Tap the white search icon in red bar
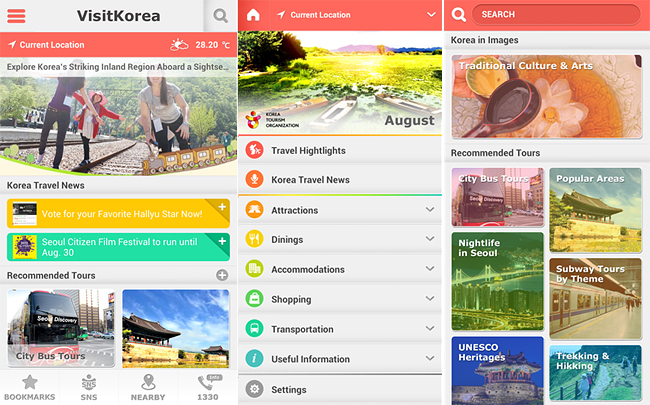 pyautogui.click(x=458, y=15)
